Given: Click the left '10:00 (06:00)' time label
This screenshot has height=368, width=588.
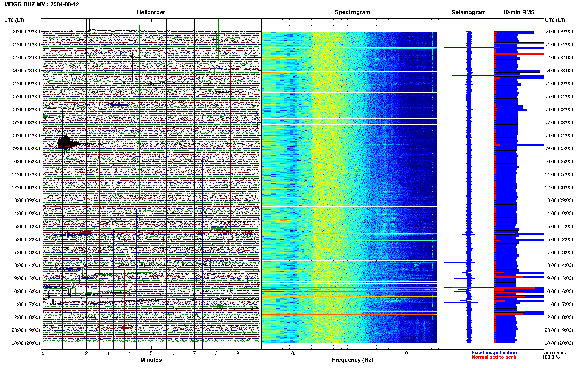Looking at the screenshot, I should coord(26,161).
